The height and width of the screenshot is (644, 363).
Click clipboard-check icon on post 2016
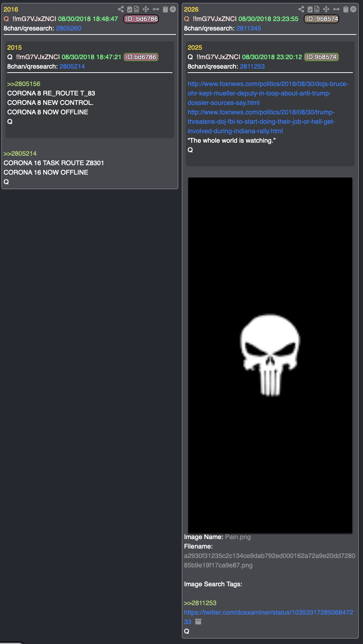click(130, 9)
